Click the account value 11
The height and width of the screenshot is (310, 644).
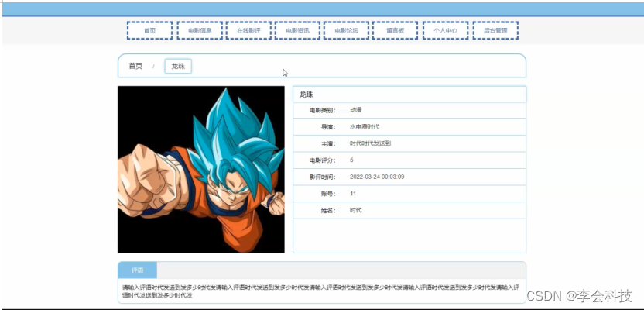click(353, 194)
